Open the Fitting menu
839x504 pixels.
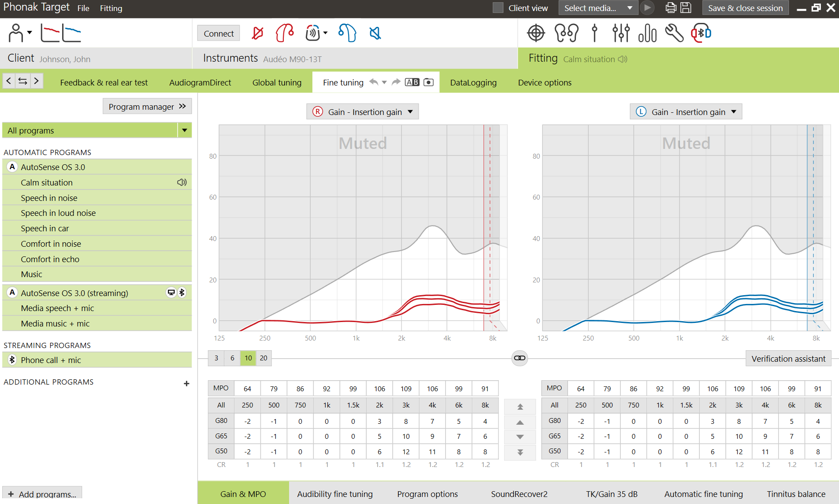tap(111, 8)
